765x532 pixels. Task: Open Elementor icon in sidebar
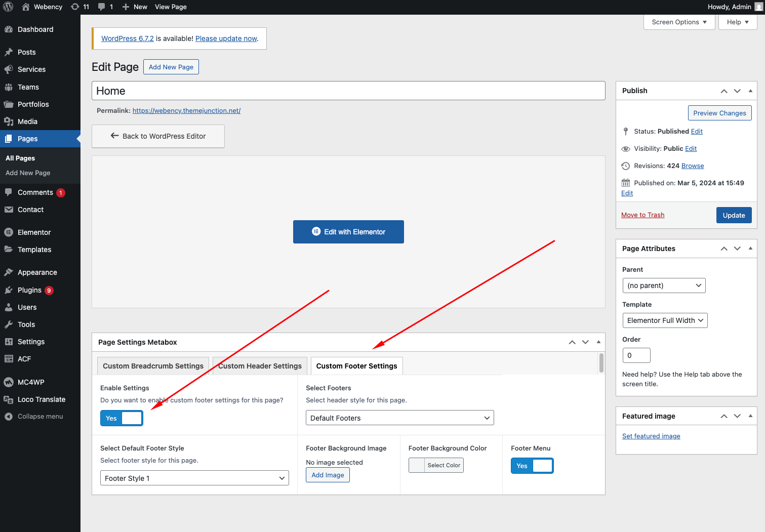pos(9,232)
